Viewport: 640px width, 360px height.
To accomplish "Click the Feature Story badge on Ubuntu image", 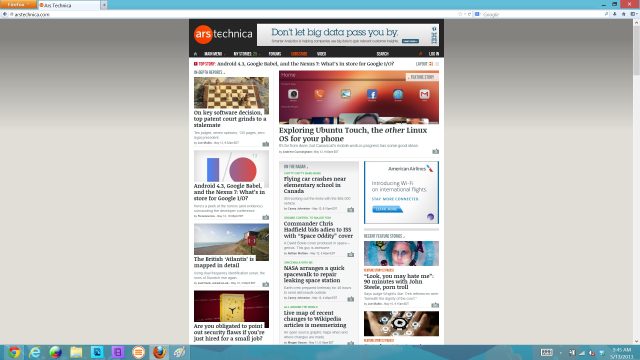I will (422, 77).
